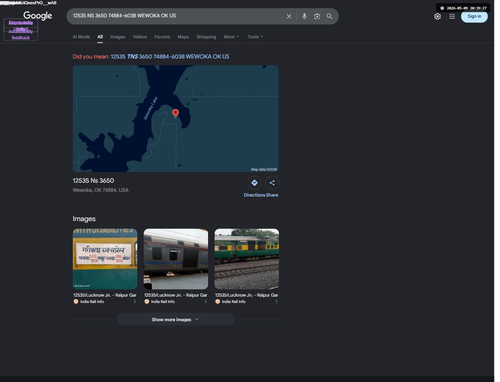Click the date-time overlay at top right
This screenshot has width=500, height=382.
[x=463, y=8]
